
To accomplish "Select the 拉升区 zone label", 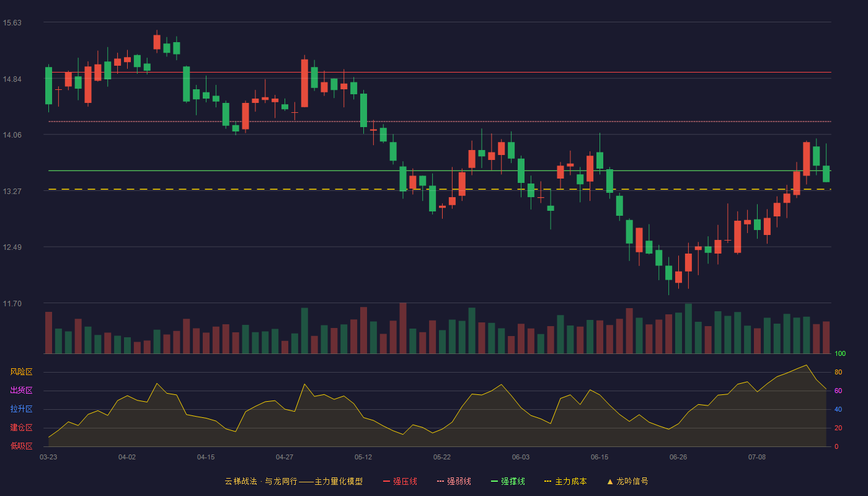I will click(x=21, y=409).
